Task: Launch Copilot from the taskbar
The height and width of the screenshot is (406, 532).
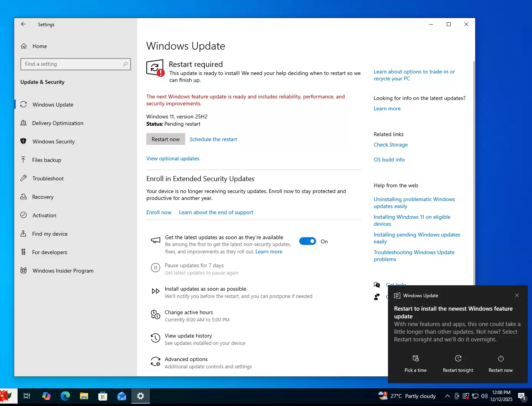Action: 46,396
